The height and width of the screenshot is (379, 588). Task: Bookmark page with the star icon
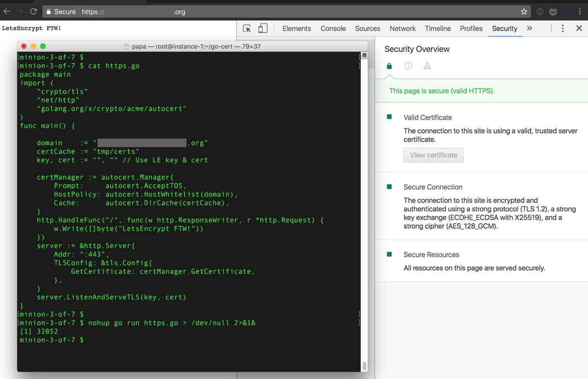[x=524, y=11]
